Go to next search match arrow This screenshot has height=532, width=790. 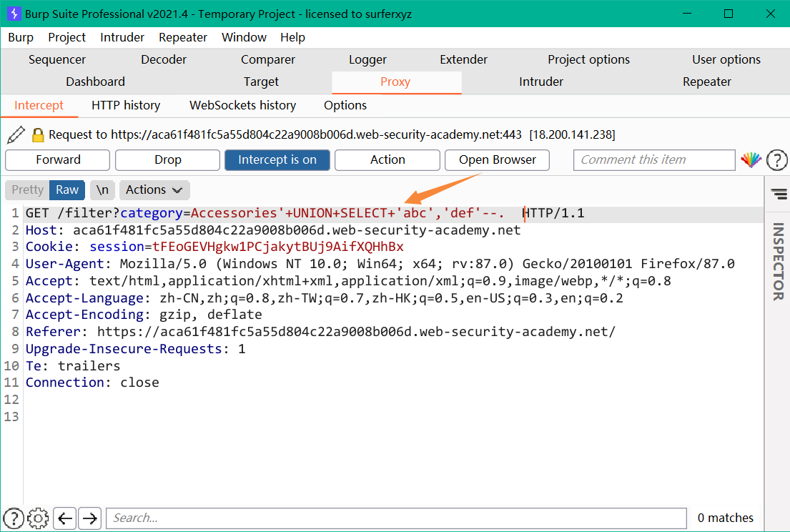point(89,518)
